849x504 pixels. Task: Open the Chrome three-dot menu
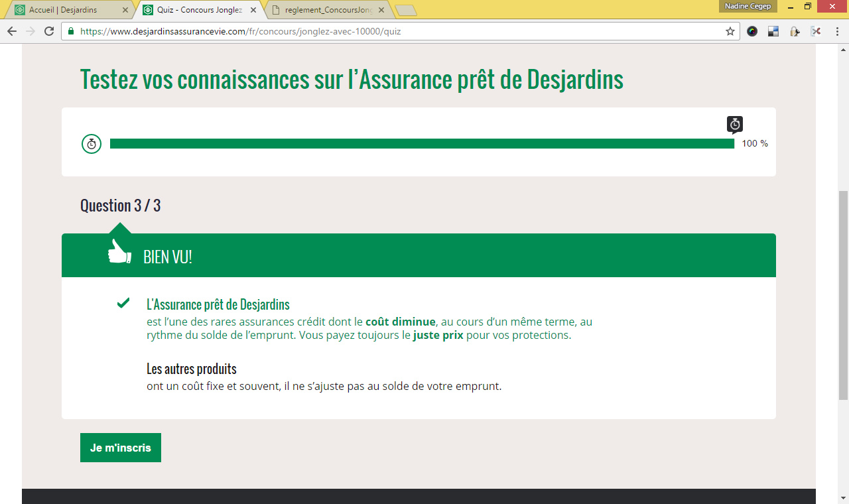[x=837, y=31]
